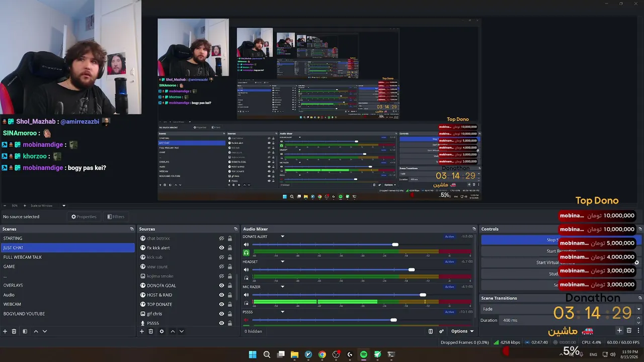
Task: Unlock the gif chris source
Action: point(230,314)
